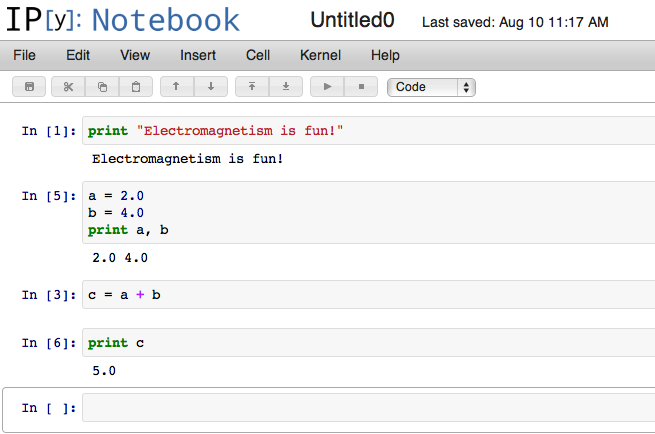Click the save notebook icon
Image resolution: width=655 pixels, height=434 pixels.
point(29,86)
